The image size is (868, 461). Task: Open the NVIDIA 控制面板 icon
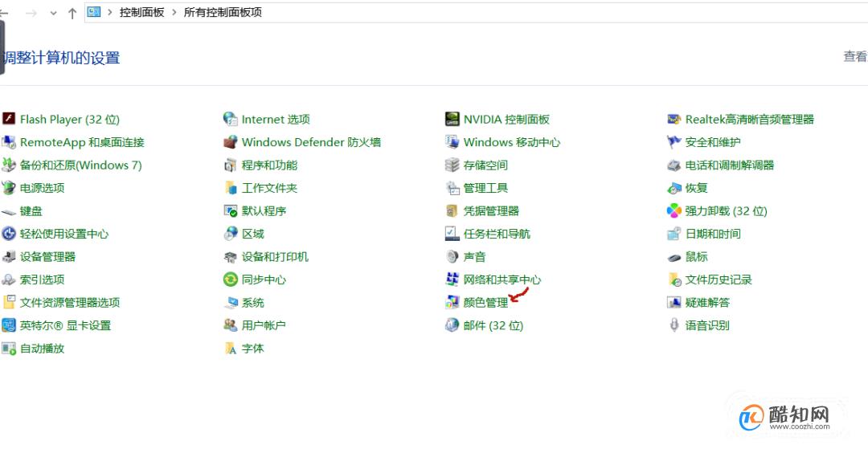[x=452, y=118]
